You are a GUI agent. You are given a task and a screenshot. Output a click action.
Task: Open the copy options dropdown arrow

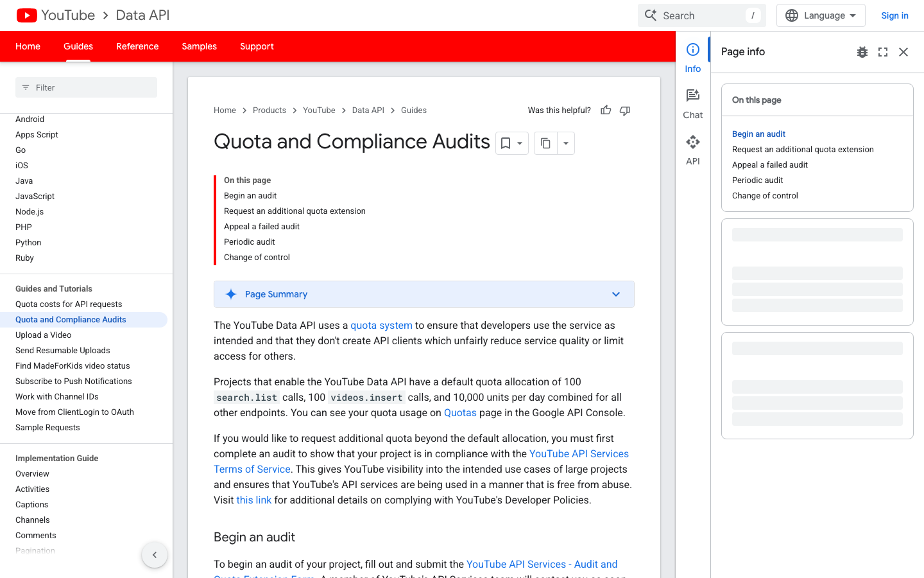click(566, 143)
